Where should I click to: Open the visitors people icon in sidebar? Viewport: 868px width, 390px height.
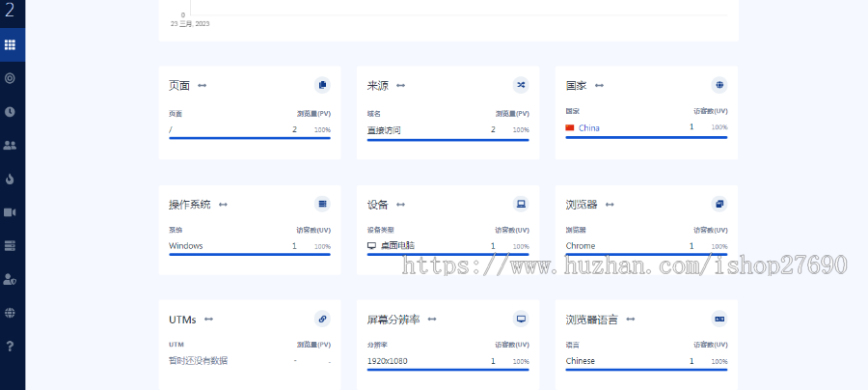pos(10,145)
